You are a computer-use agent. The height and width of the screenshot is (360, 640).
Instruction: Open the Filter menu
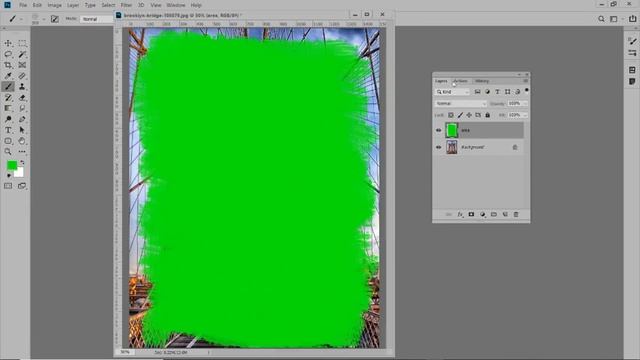126,5
